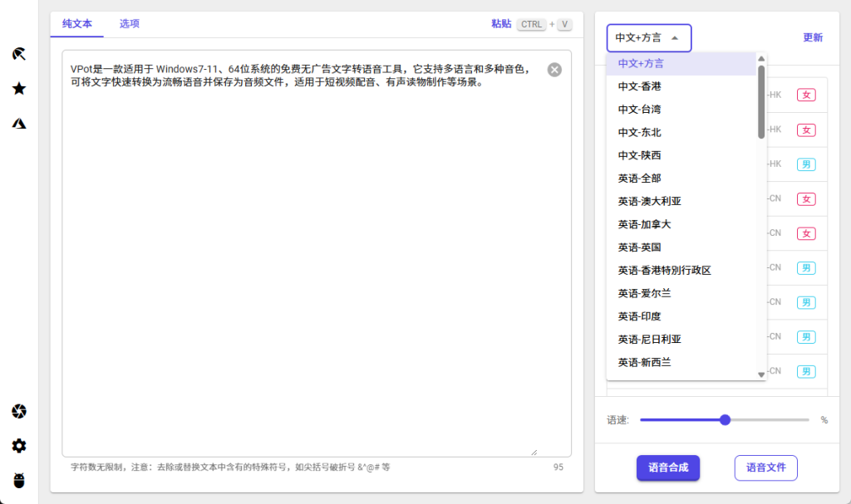Open the 纯文本 tab
This screenshot has height=504, width=851.
76,25
